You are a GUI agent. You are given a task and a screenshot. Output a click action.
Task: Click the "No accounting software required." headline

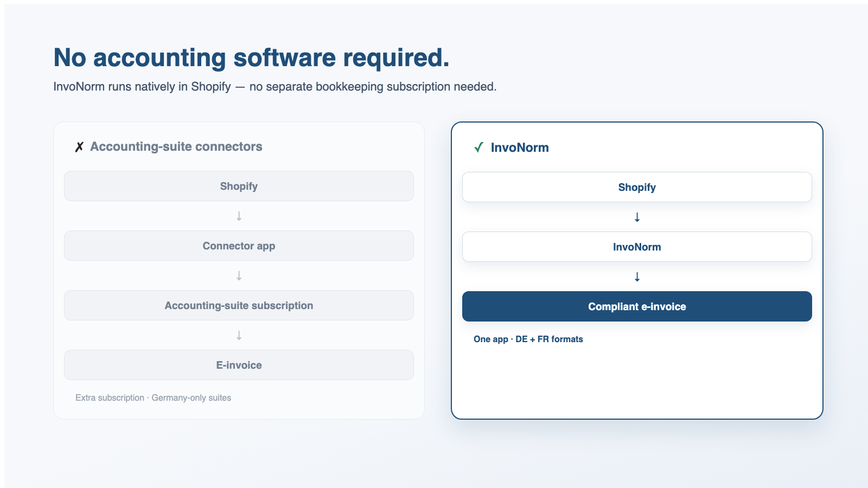click(251, 57)
